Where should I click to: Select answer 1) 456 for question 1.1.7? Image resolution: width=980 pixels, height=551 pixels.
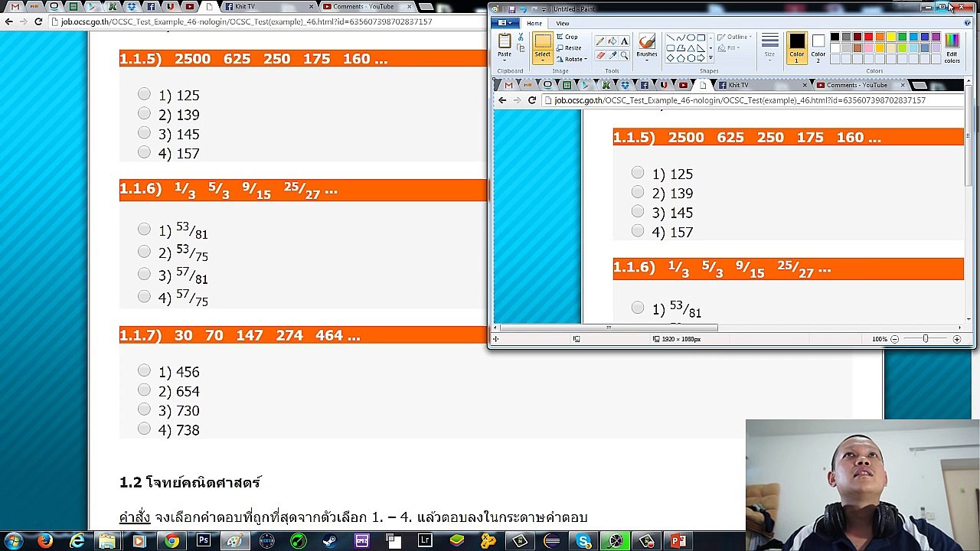144,370
